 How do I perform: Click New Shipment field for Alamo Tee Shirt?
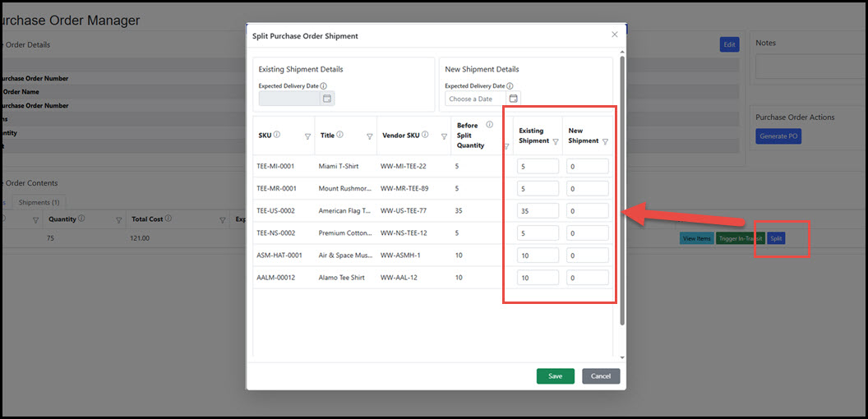pos(587,278)
